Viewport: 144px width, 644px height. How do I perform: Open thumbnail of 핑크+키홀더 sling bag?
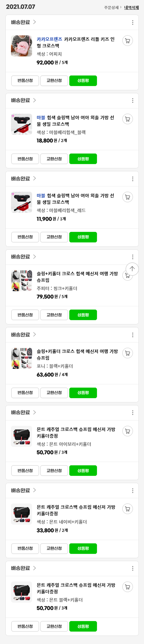click(22, 280)
